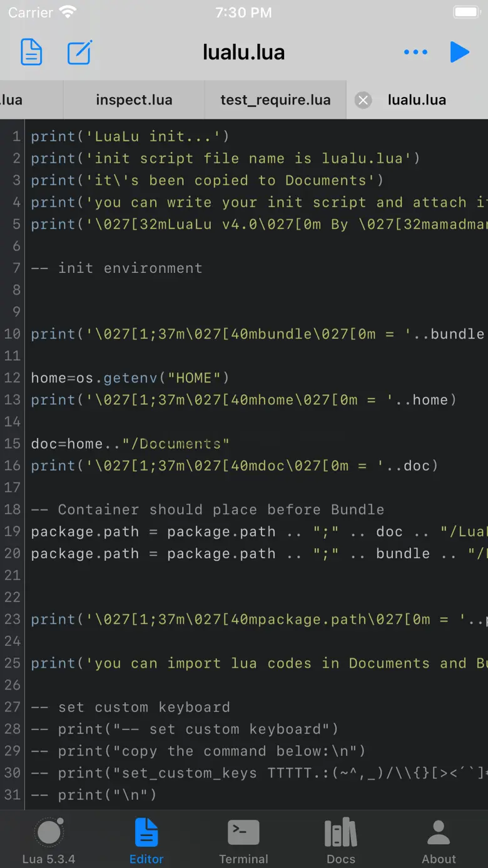Click line number 25 in the gutter
Image resolution: width=488 pixels, height=868 pixels.
[x=13, y=663]
